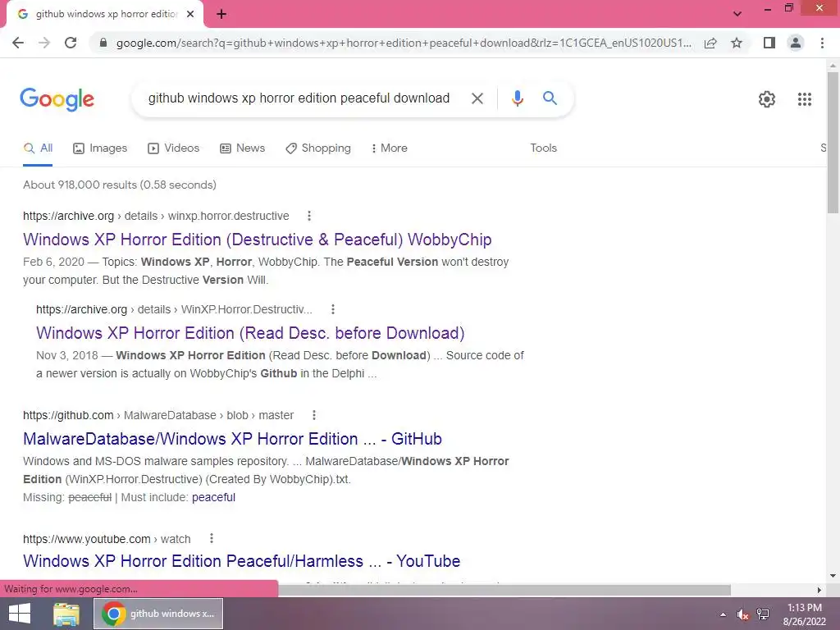The image size is (840, 630).
Task: Click the address bar URL
Action: (403, 43)
